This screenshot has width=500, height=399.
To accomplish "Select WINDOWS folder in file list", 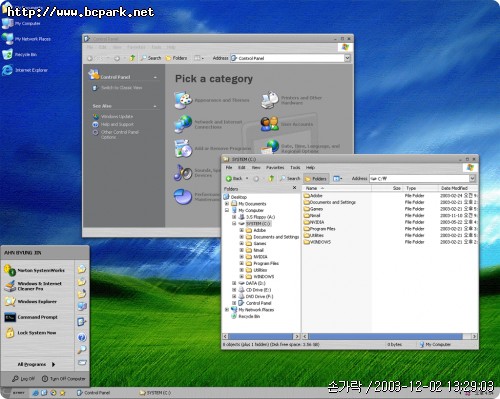I will 317,242.
